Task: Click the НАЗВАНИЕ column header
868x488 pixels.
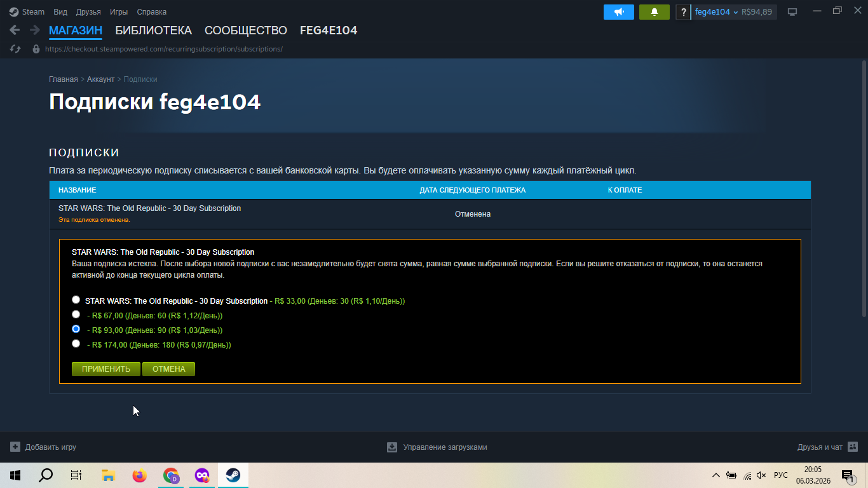Action: click(x=78, y=190)
